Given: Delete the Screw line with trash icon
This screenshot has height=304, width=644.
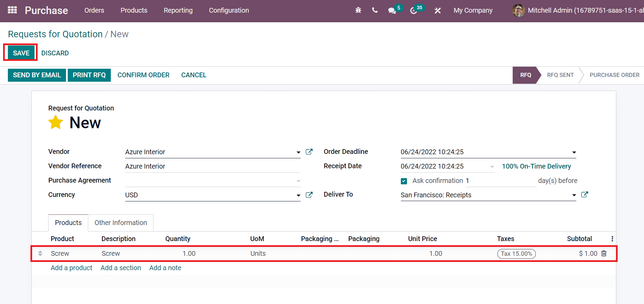Looking at the screenshot, I should (604, 253).
